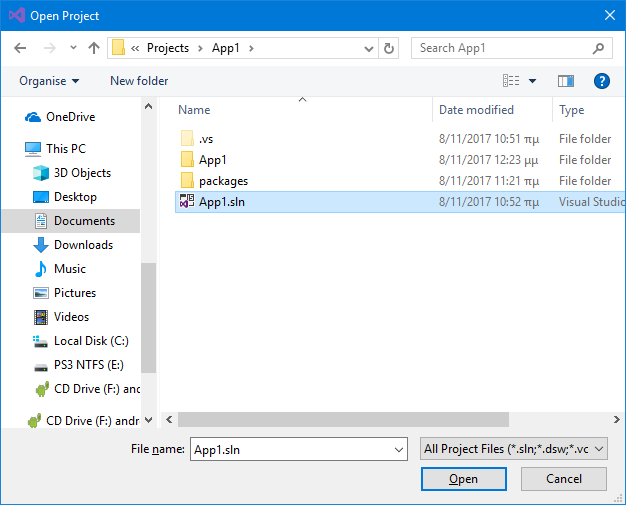Change view with the view icon
The width and height of the screenshot is (626, 505).
click(x=511, y=81)
